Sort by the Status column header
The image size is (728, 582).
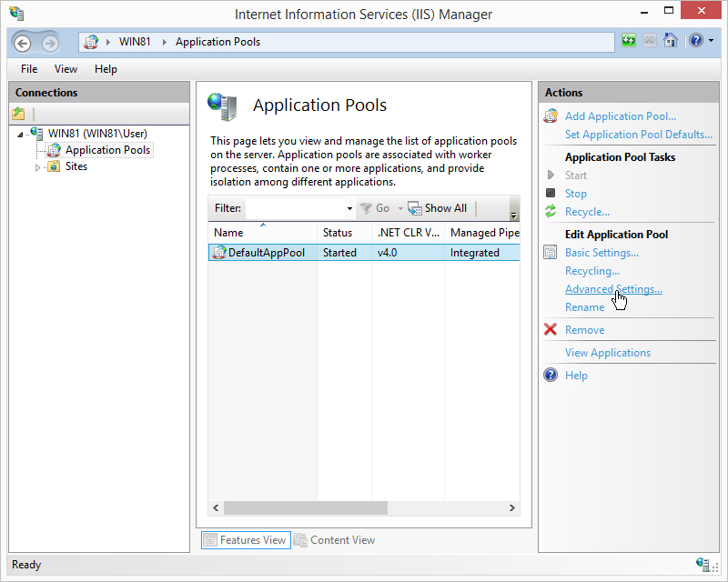point(344,232)
